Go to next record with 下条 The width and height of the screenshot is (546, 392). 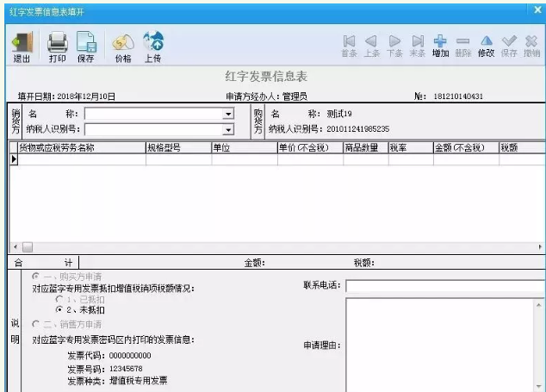(x=394, y=43)
